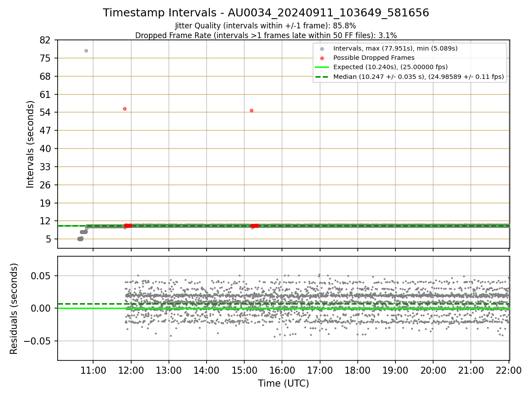This screenshot has width=532, height=399.
Task: Click the x-axis tick label '19:00'
Action: point(395,370)
